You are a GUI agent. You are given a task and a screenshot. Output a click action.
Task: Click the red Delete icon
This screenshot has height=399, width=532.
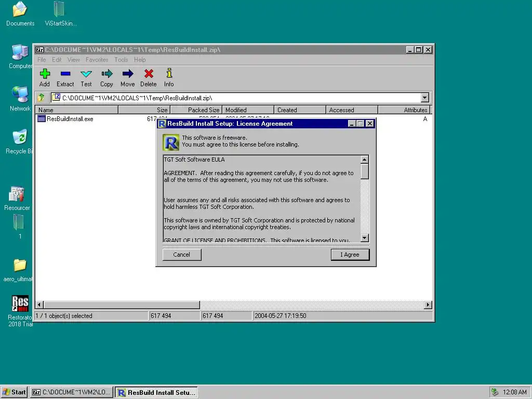click(149, 74)
